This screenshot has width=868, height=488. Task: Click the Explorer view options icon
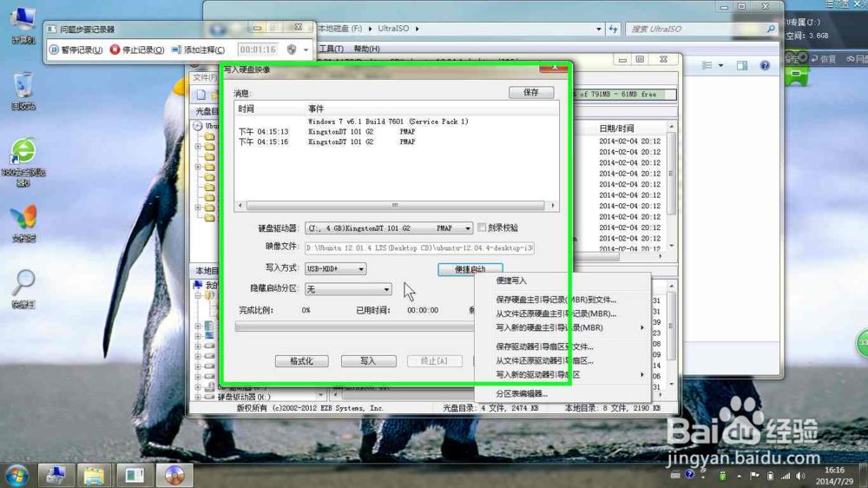coord(707,65)
